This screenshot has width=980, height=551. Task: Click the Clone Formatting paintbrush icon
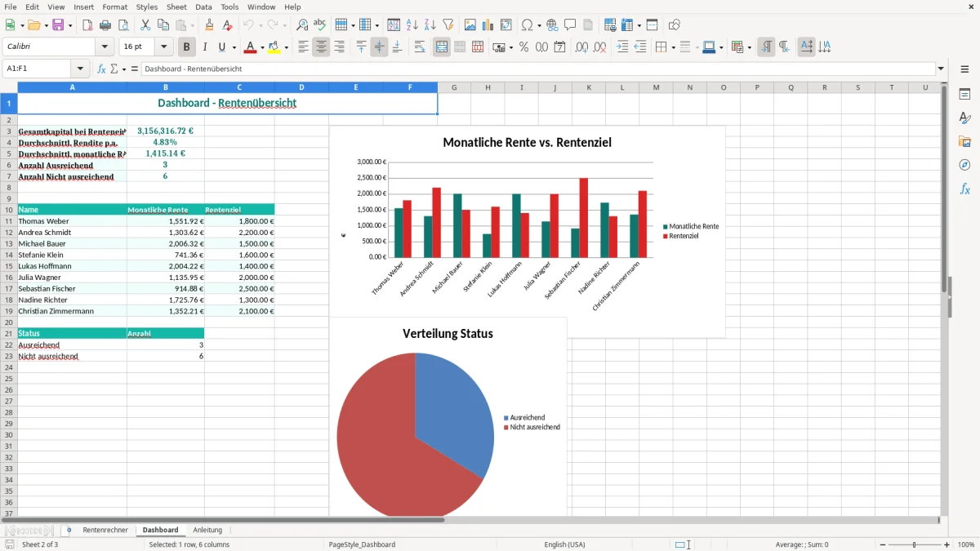209,25
